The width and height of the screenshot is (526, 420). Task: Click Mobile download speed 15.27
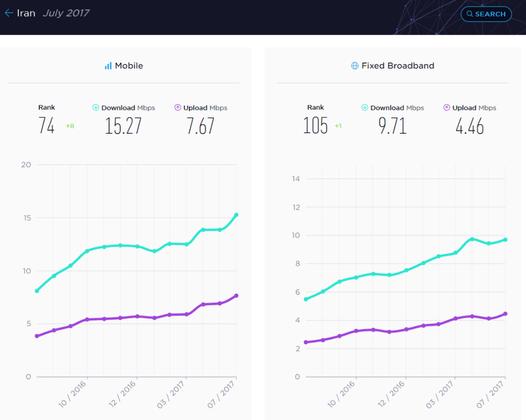point(123,126)
